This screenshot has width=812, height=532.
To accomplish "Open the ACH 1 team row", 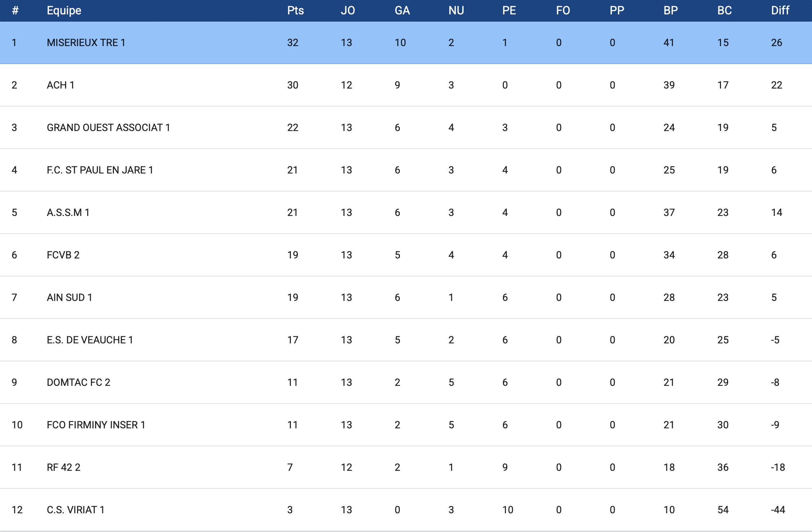I will [60, 85].
